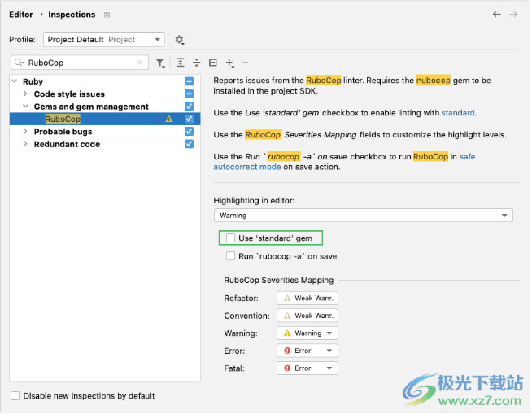Click the add inspection plus icon
The width and height of the screenshot is (532, 414).
click(x=230, y=63)
